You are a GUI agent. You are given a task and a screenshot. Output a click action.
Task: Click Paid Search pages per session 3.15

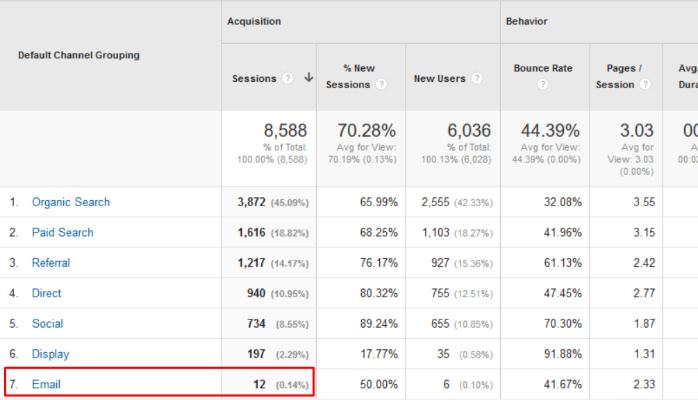[644, 232]
